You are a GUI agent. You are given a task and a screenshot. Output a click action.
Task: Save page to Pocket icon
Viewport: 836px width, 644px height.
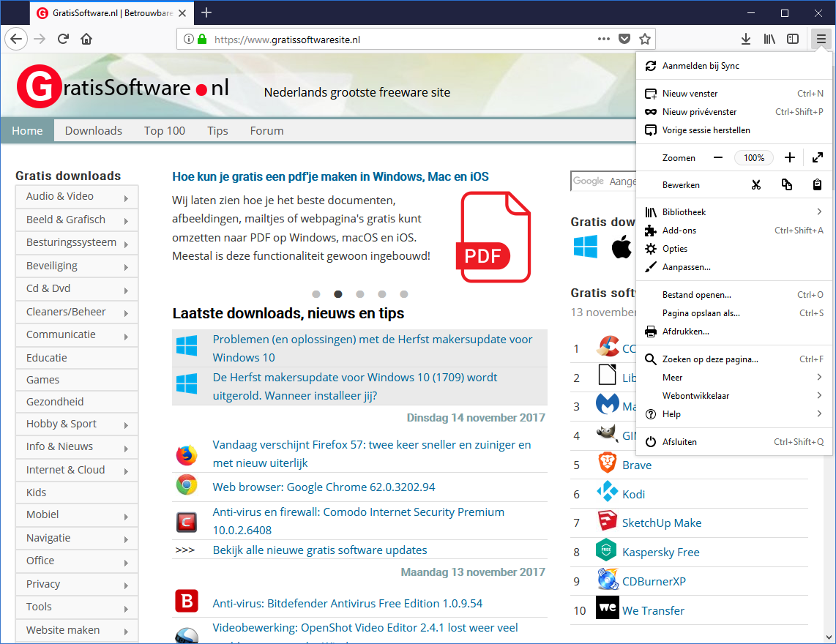coord(624,39)
